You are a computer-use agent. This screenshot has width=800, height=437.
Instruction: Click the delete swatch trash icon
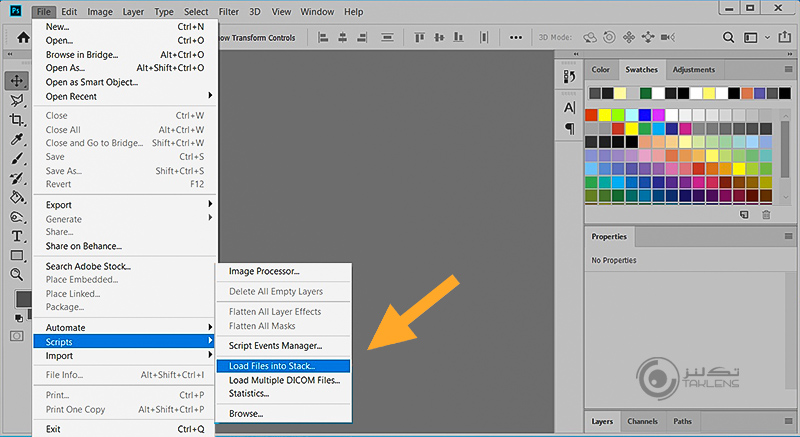point(767,214)
